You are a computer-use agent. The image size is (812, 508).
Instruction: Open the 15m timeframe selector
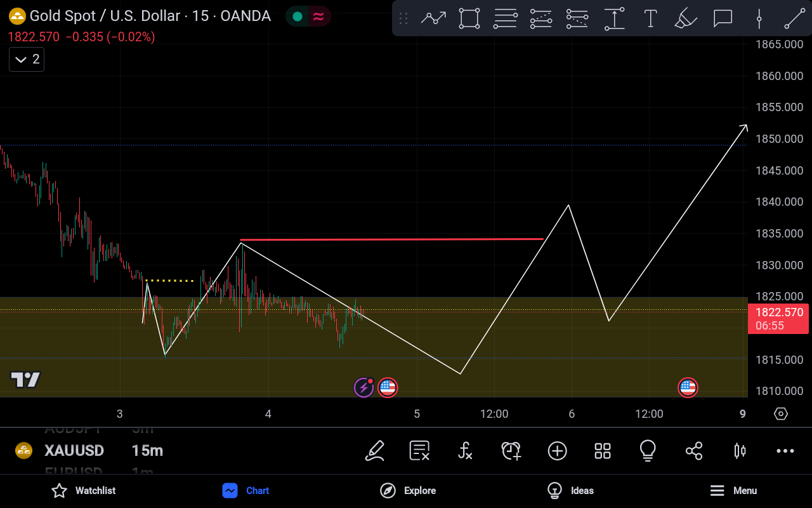[x=147, y=451]
